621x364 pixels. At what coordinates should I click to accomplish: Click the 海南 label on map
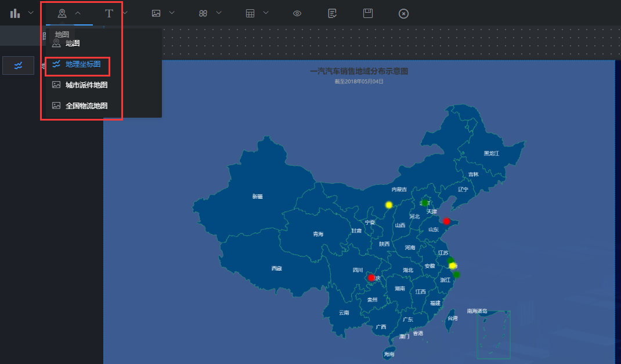389,354
